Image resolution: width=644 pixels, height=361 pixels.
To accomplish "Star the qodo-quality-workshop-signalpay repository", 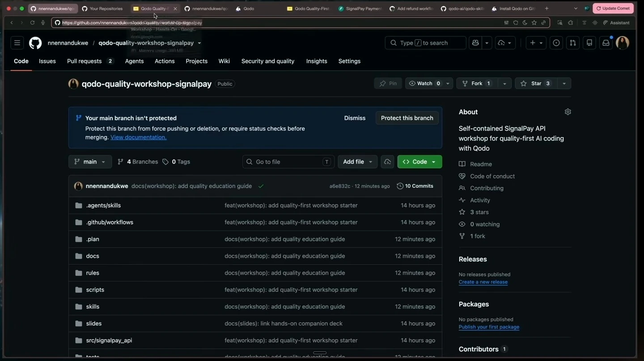I will pyautogui.click(x=536, y=84).
